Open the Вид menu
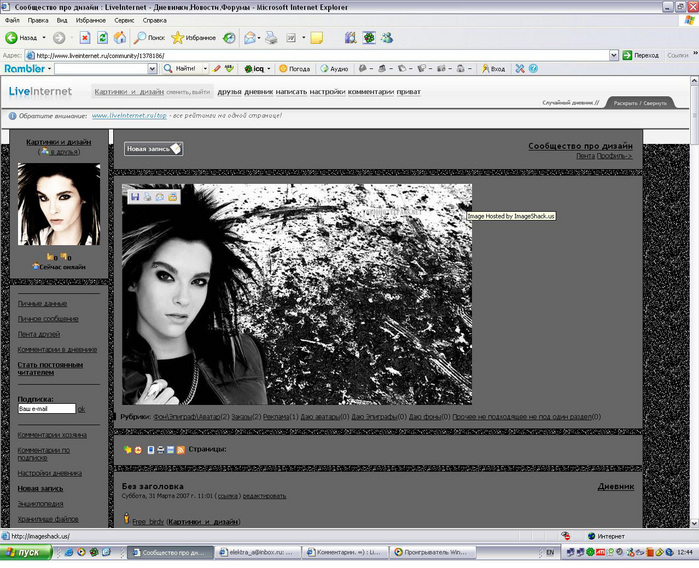This screenshot has width=699, height=568. point(62,21)
